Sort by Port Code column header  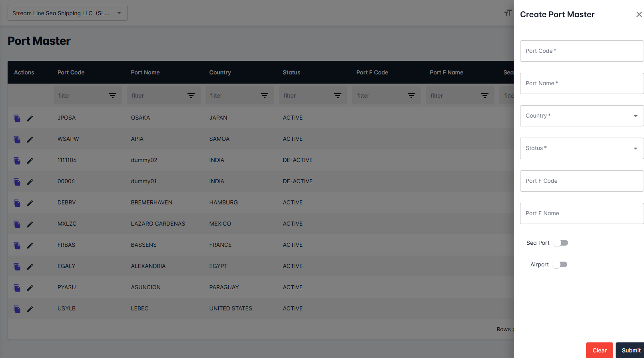point(71,72)
